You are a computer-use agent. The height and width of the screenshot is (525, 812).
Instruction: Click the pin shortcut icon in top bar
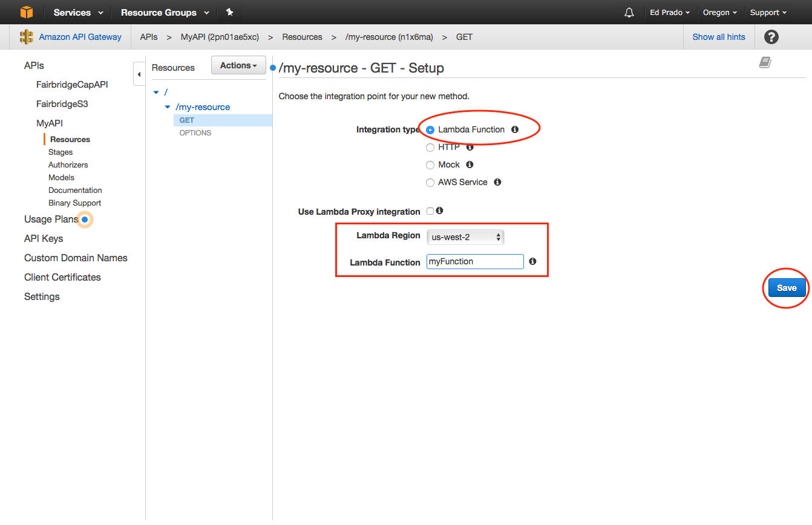coord(229,12)
